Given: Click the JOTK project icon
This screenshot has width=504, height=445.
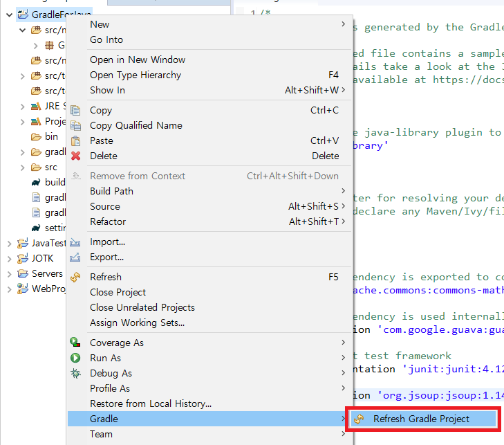Looking at the screenshot, I should point(23,258).
